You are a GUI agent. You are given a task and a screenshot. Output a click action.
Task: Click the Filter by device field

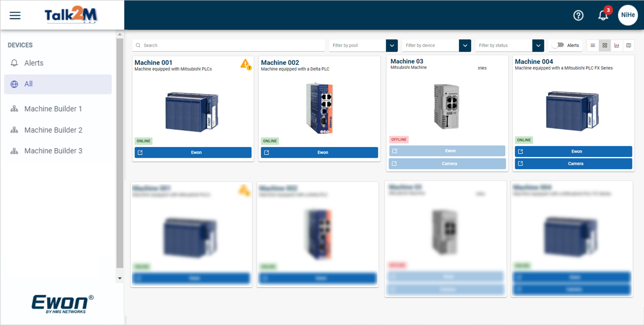point(431,45)
